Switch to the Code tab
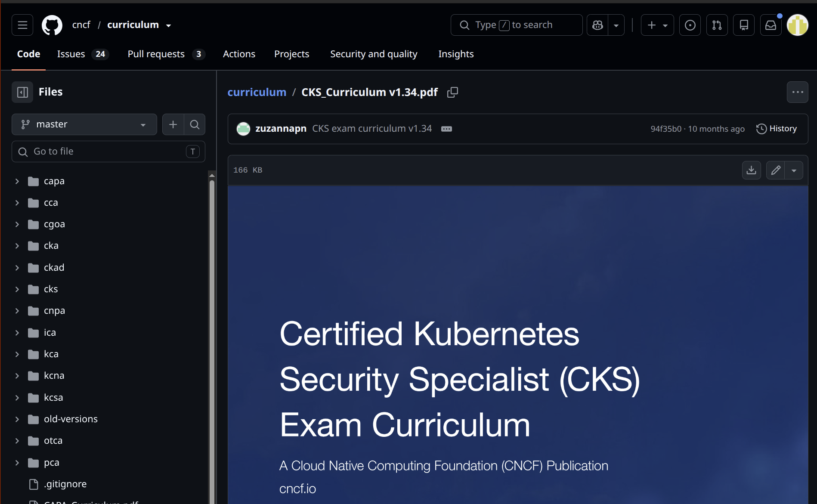This screenshot has width=817, height=504. click(x=28, y=54)
